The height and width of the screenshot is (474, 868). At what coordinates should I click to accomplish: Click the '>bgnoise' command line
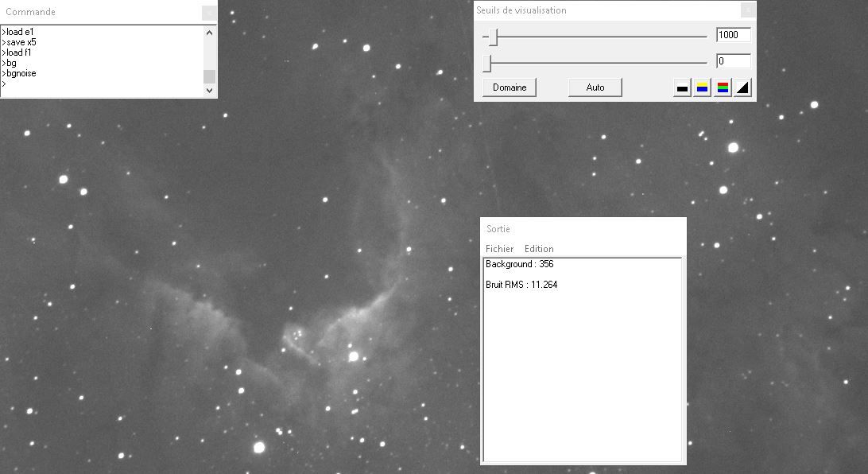click(x=19, y=73)
